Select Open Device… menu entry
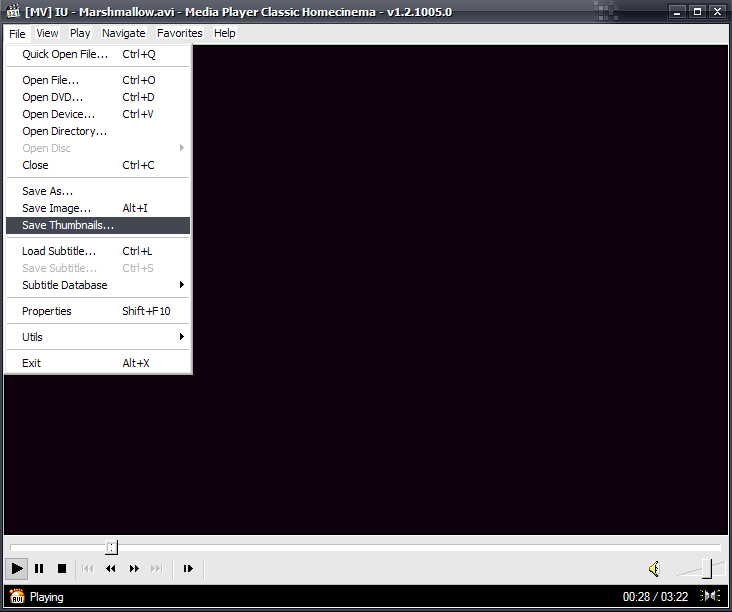Image resolution: width=732 pixels, height=612 pixels. [98, 114]
